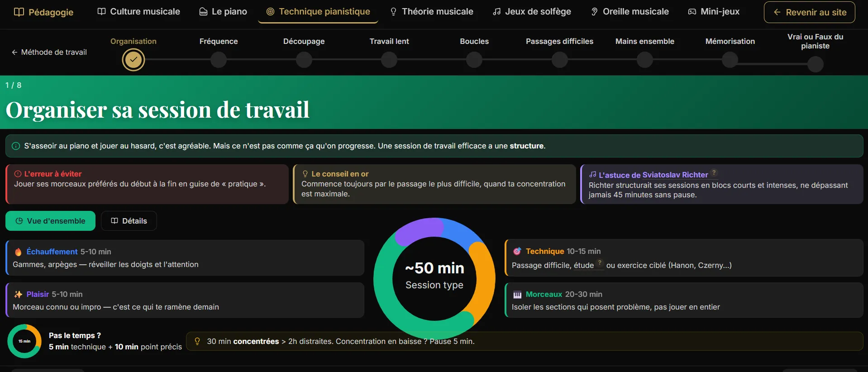The height and width of the screenshot is (372, 868).
Task: Click the book icon in Détails button
Action: (x=114, y=221)
